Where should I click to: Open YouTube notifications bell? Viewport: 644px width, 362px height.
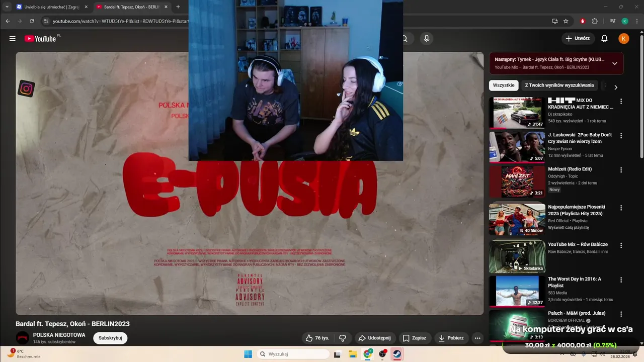(604, 39)
